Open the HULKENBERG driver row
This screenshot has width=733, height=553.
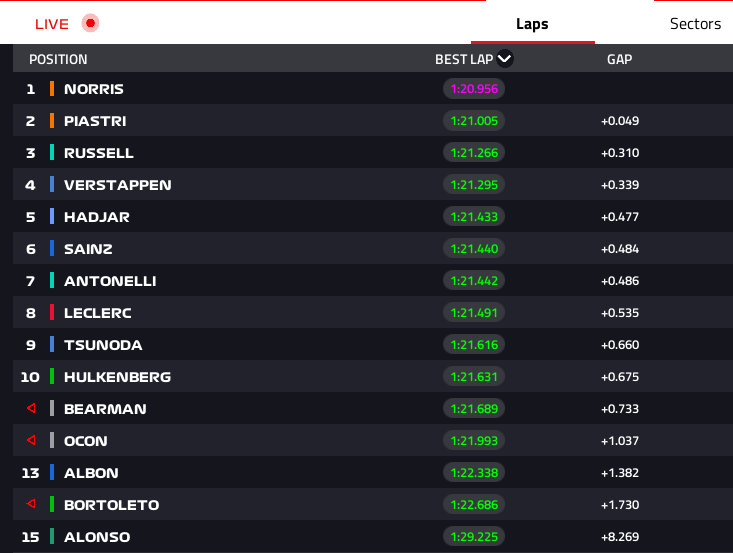coord(373,376)
